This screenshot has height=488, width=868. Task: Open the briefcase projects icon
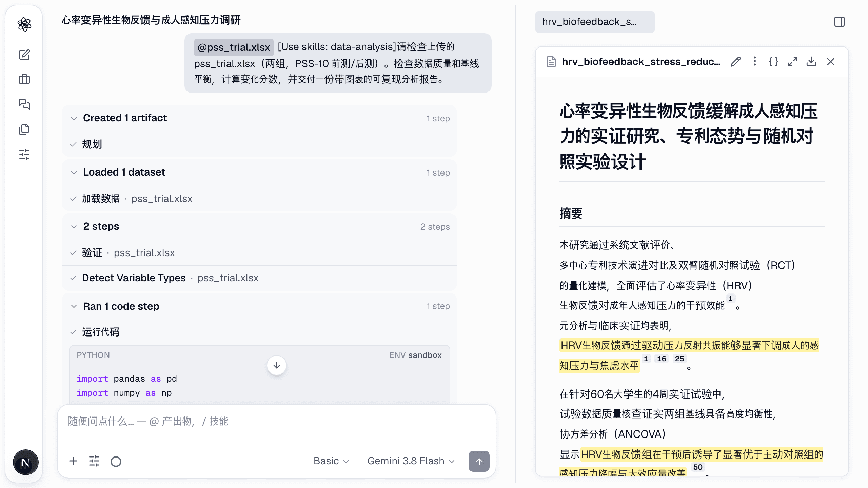click(x=24, y=79)
